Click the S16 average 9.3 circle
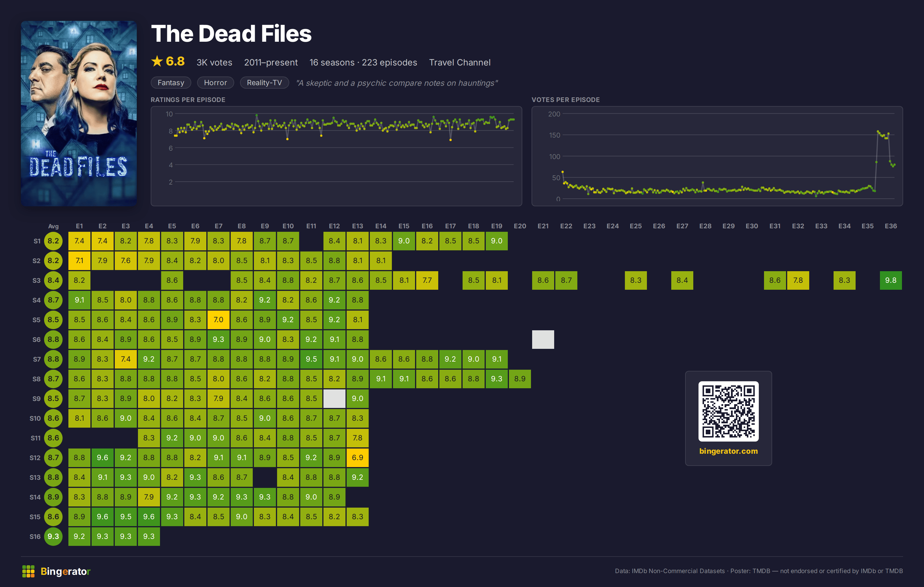 click(53, 536)
